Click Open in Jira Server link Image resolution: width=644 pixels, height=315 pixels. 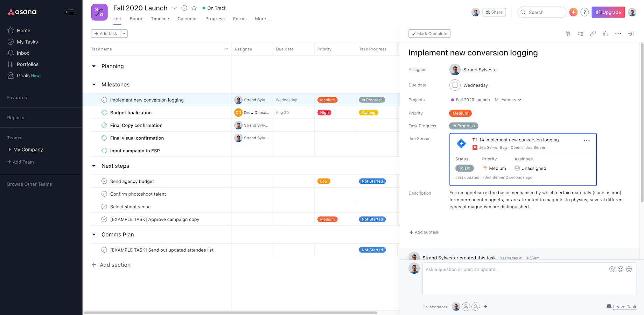tap(528, 147)
